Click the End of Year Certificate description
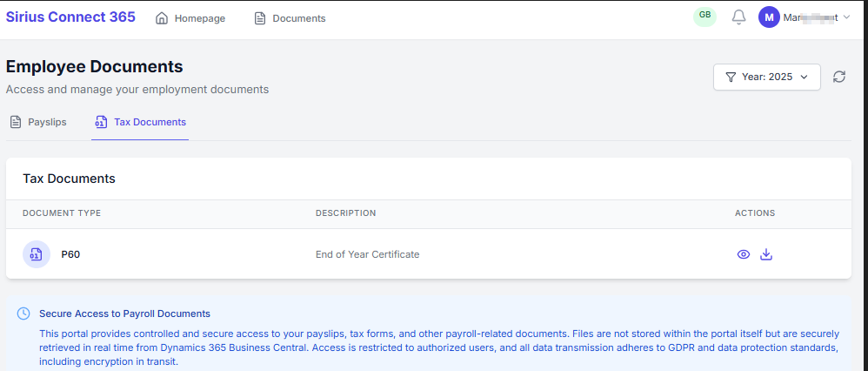The width and height of the screenshot is (868, 371). pyautogui.click(x=367, y=254)
